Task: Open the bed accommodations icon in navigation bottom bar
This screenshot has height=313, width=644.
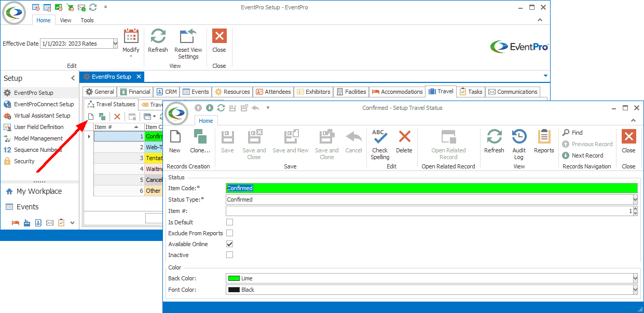Action: pyautogui.click(x=16, y=223)
